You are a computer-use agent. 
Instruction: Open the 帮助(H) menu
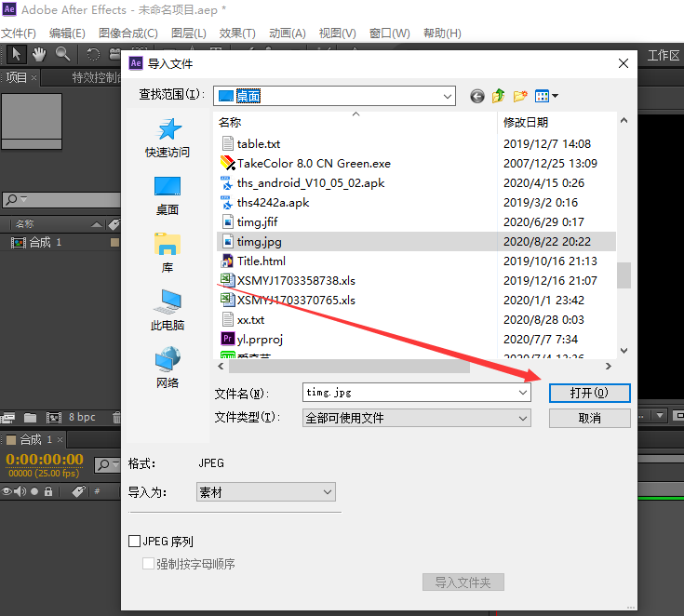[x=442, y=33]
